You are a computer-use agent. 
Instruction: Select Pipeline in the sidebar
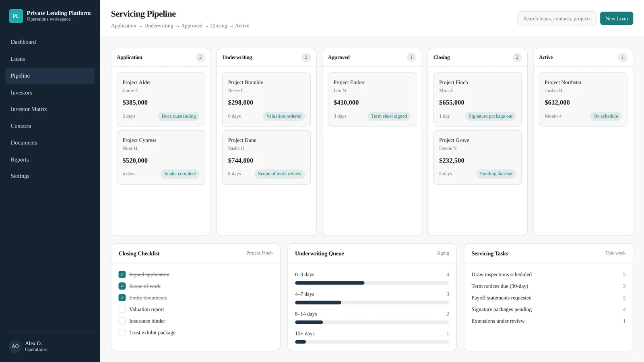coord(50,76)
